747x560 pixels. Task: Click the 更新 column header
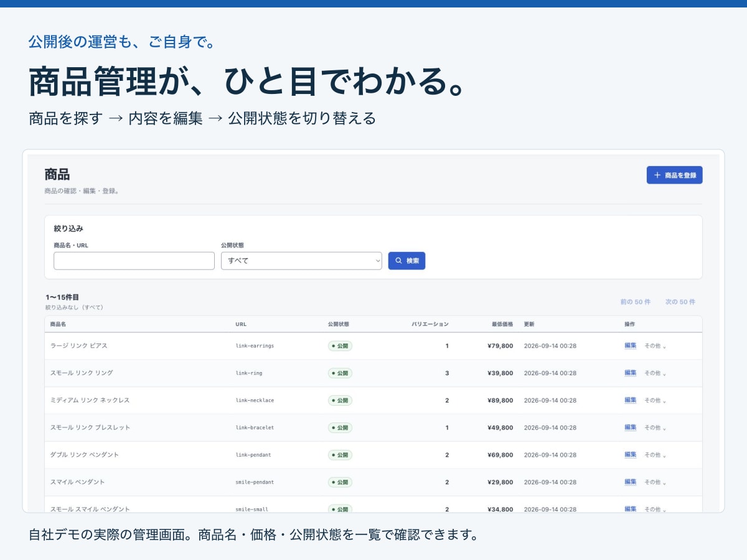(529, 324)
